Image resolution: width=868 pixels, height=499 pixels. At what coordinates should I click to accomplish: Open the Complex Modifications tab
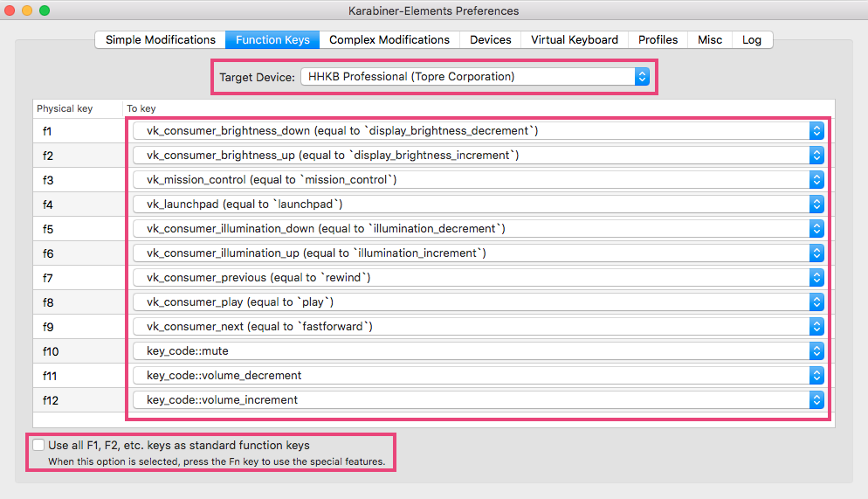tap(389, 40)
